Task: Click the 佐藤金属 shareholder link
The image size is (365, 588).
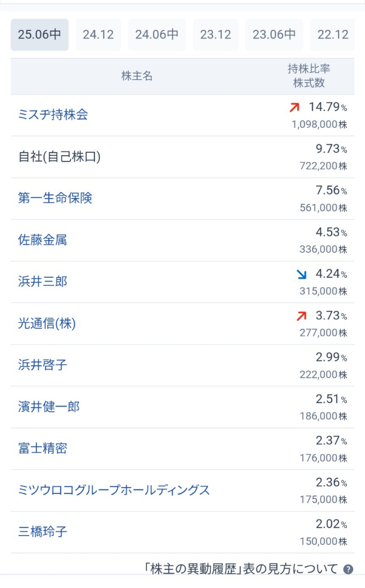Action: [42, 240]
